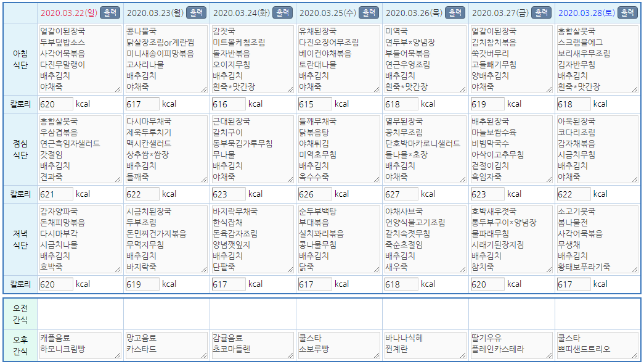The image size is (644, 364).
Task: Focus the Saturday dinner calorie field showing 617
Action: [574, 284]
